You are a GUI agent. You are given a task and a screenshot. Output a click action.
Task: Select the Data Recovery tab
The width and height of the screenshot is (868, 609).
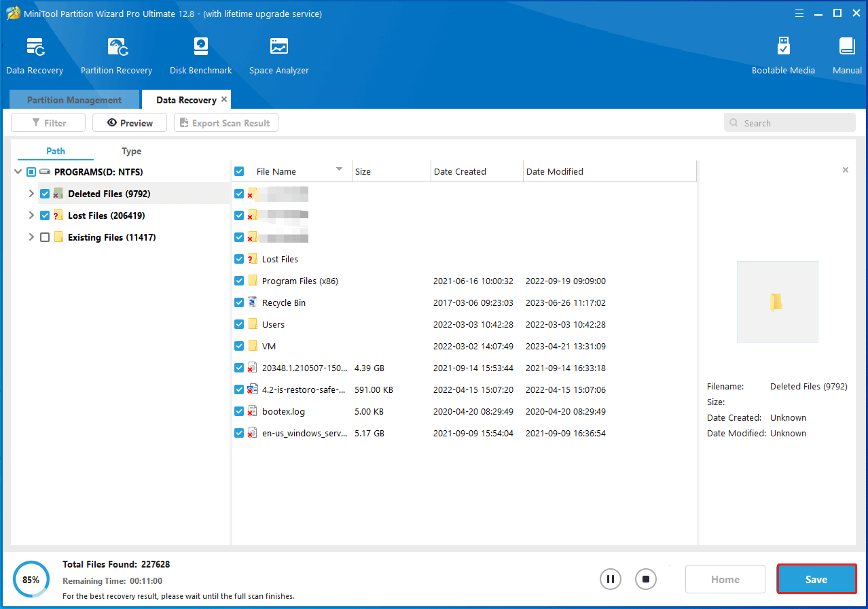click(186, 100)
